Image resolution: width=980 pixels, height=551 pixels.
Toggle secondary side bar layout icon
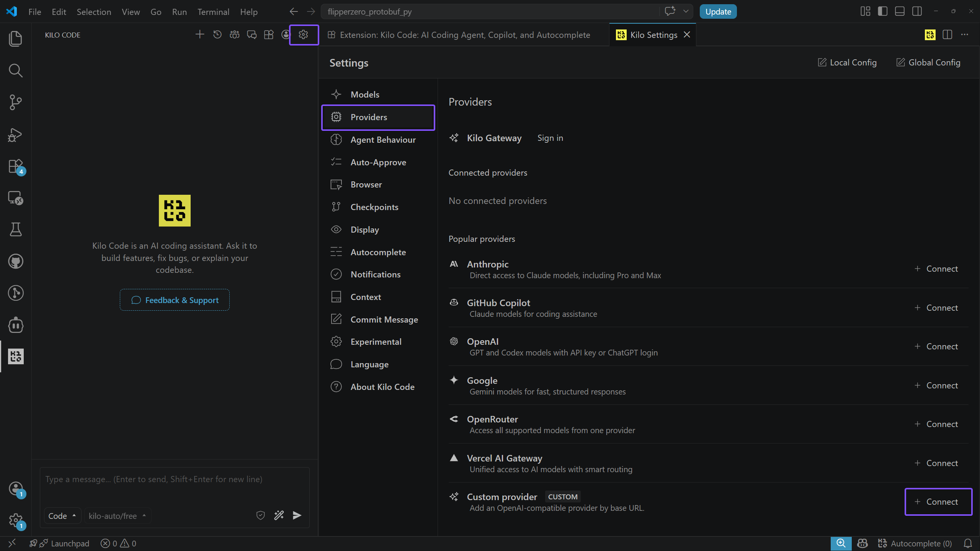[x=917, y=11]
